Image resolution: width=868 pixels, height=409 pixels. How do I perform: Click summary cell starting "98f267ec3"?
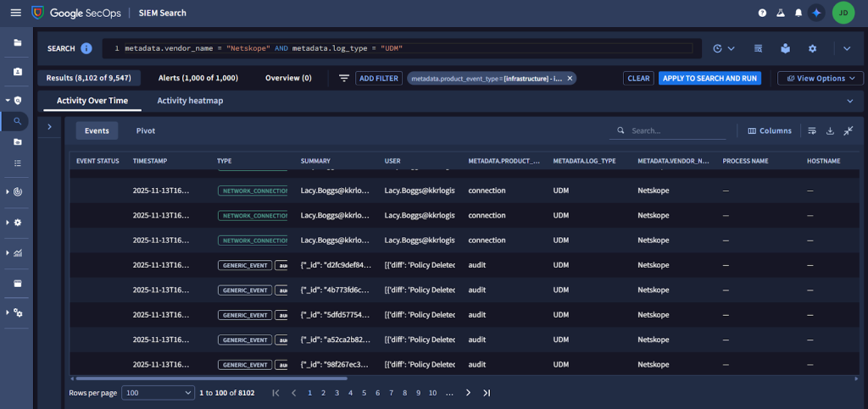[x=332, y=365]
